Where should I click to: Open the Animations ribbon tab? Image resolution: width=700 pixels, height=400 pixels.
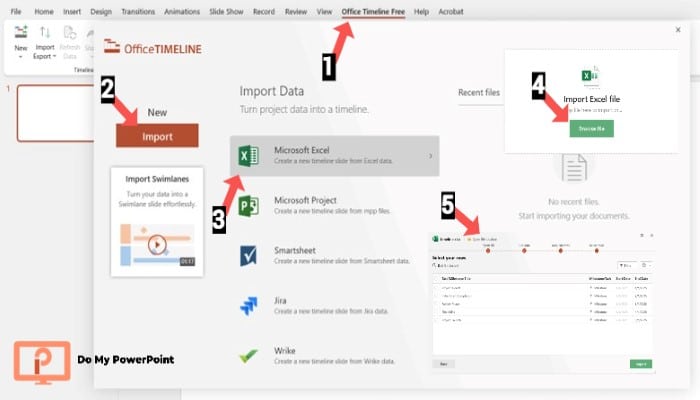(x=182, y=12)
